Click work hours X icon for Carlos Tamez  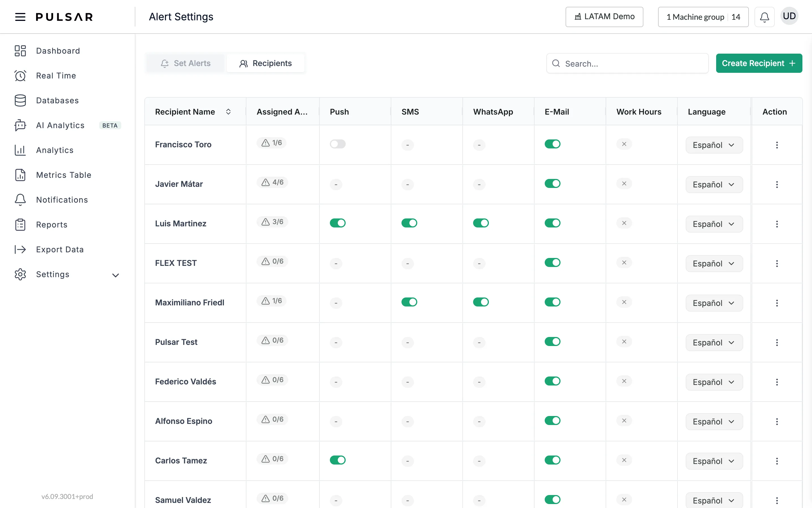pyautogui.click(x=624, y=460)
